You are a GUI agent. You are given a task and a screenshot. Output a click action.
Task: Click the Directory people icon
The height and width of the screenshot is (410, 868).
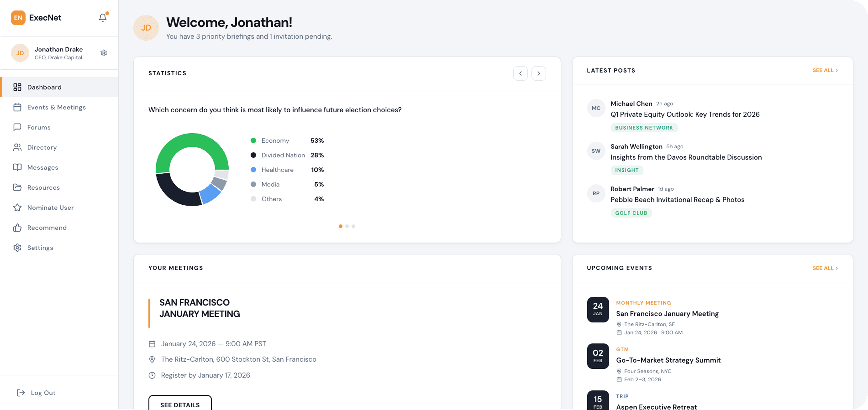pos(17,147)
